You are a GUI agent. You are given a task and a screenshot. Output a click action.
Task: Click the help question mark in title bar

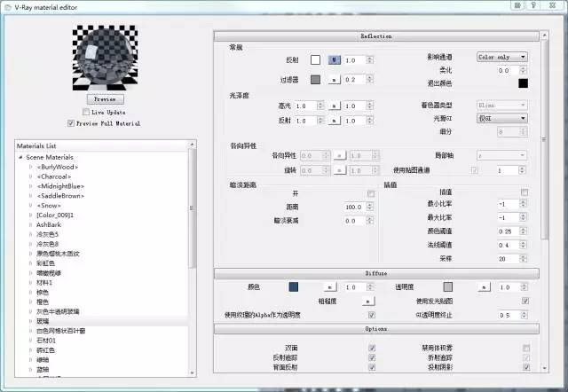533,5
